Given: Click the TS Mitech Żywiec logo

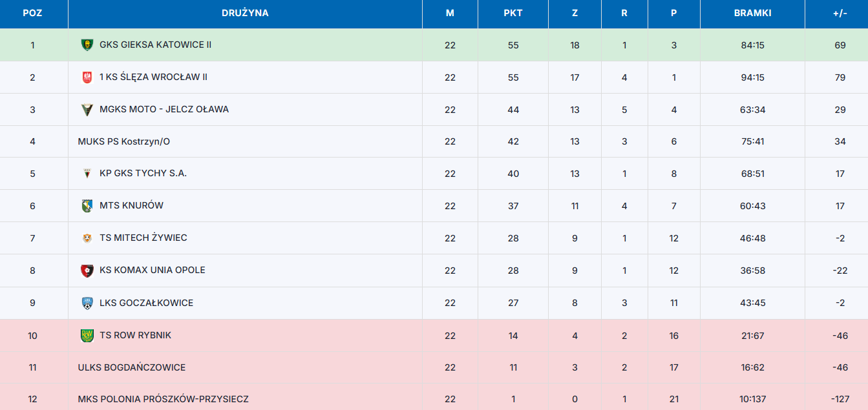Looking at the screenshot, I should (x=87, y=238).
